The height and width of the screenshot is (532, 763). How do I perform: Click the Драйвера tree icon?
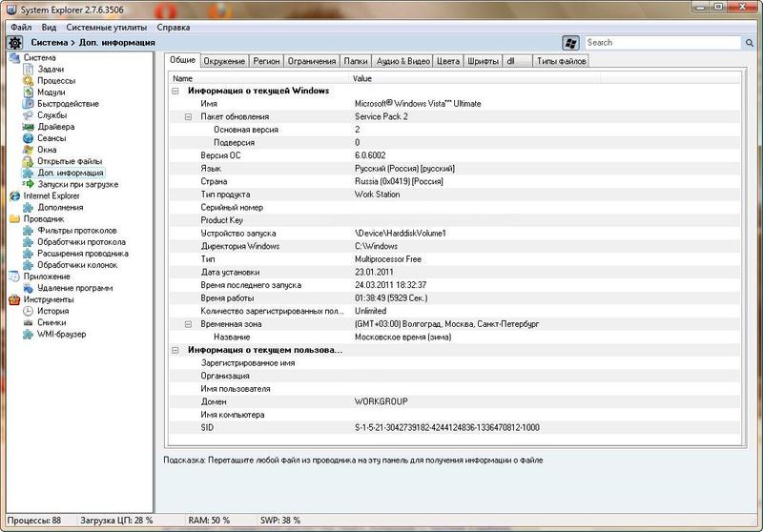[x=29, y=127]
